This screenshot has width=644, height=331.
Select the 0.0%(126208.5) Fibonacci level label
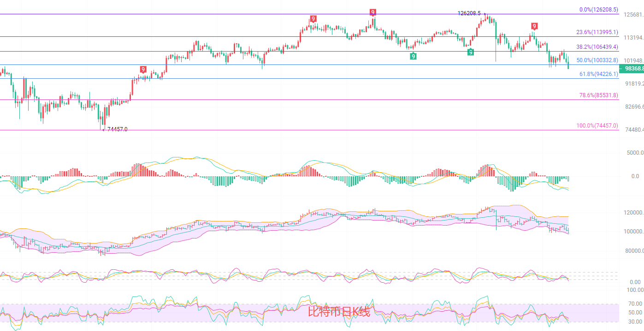click(x=598, y=9)
